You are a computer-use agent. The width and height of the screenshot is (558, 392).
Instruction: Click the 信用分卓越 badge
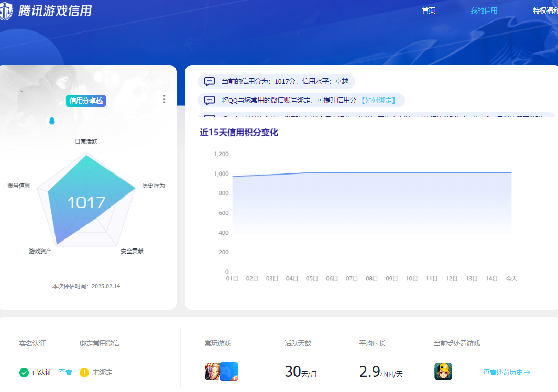point(86,101)
